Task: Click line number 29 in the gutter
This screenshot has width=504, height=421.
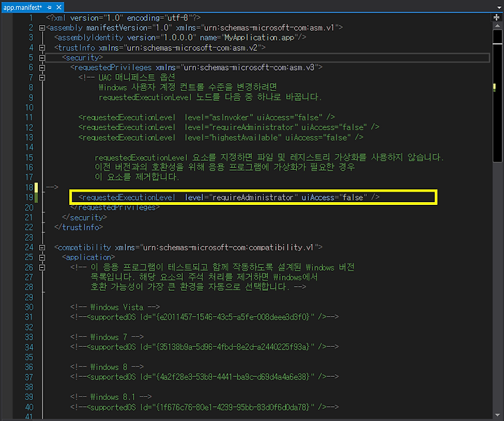Action: 29,297
